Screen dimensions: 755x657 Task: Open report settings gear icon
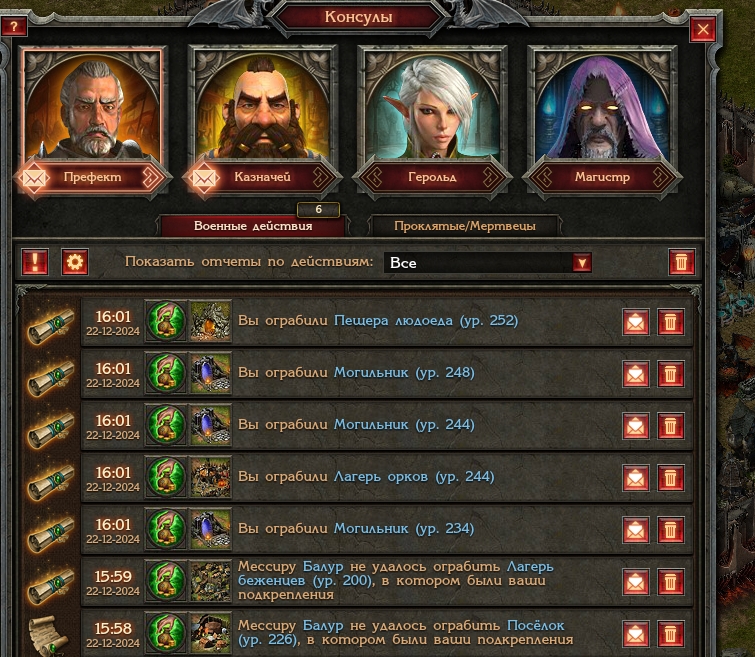75,262
